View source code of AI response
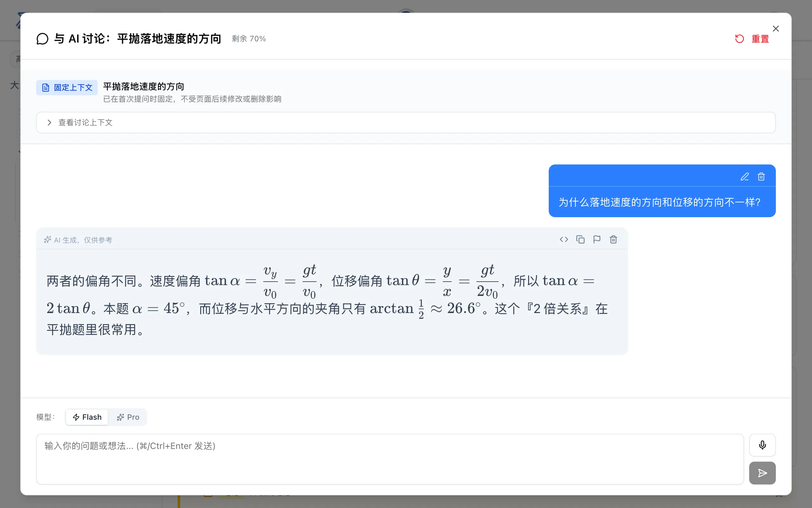 pos(564,239)
